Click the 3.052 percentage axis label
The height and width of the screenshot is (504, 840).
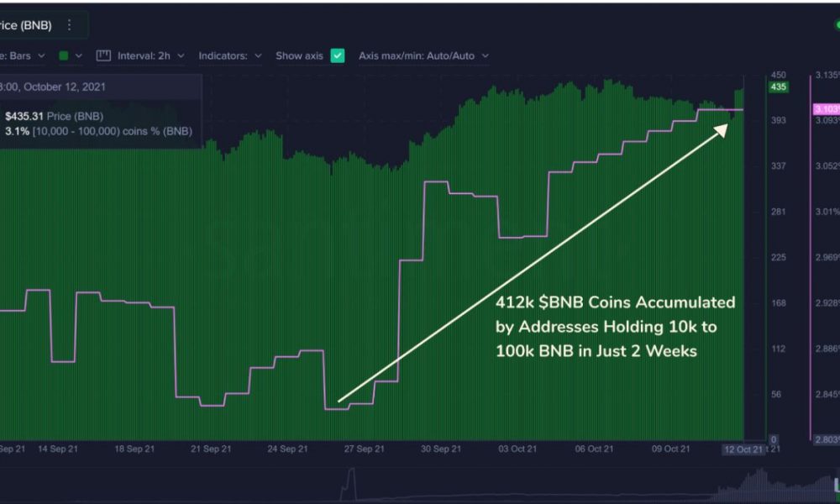click(x=827, y=166)
